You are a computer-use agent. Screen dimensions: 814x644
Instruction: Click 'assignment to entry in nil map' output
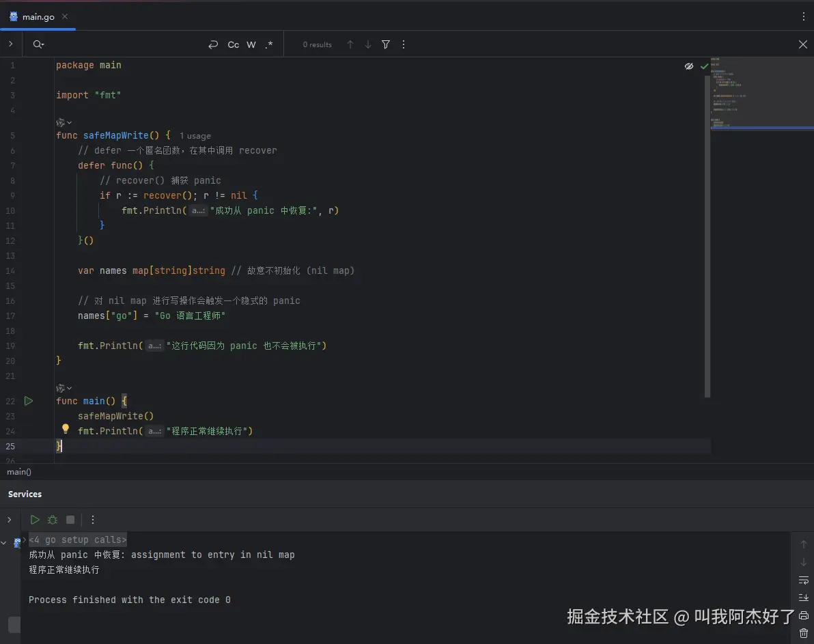pyautogui.click(x=213, y=555)
